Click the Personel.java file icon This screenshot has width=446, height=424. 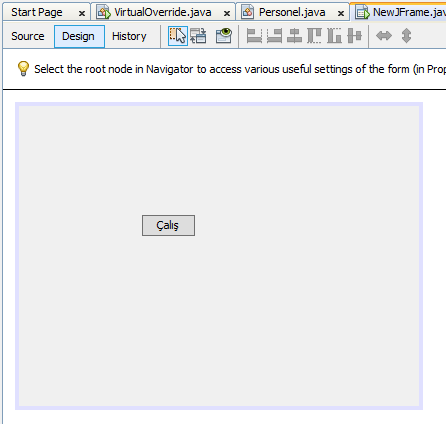point(248,13)
